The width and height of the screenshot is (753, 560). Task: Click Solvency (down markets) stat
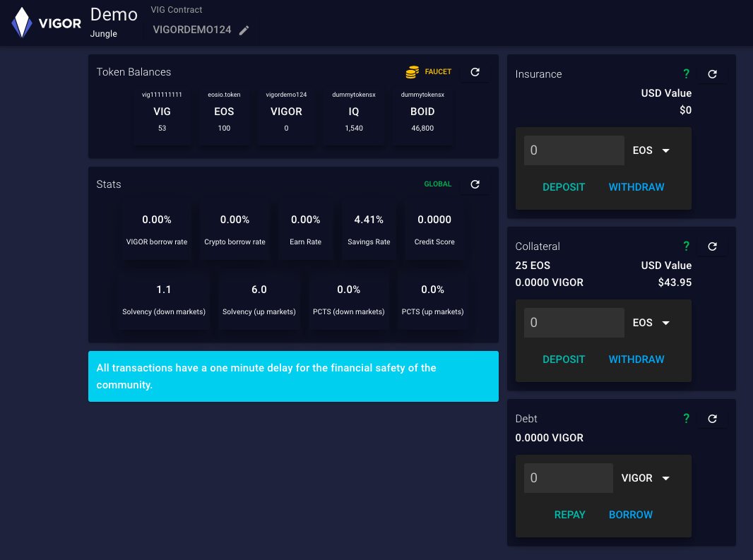coord(164,301)
